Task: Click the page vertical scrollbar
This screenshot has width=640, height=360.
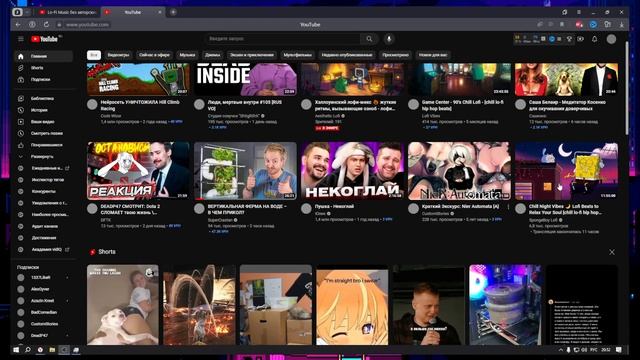Action: (627, 88)
